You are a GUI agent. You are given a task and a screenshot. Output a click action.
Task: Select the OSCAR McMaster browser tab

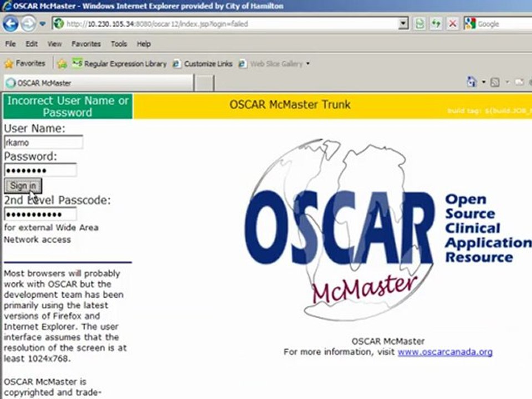click(99, 83)
